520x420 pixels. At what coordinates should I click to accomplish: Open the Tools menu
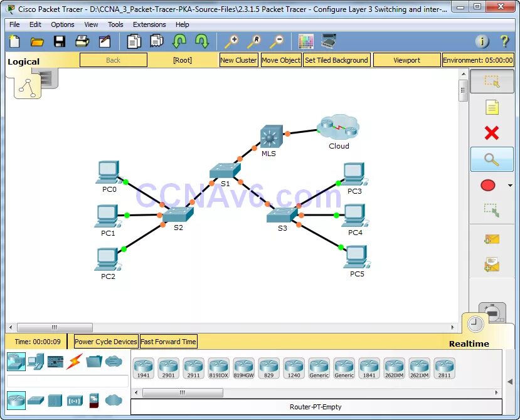(x=115, y=24)
